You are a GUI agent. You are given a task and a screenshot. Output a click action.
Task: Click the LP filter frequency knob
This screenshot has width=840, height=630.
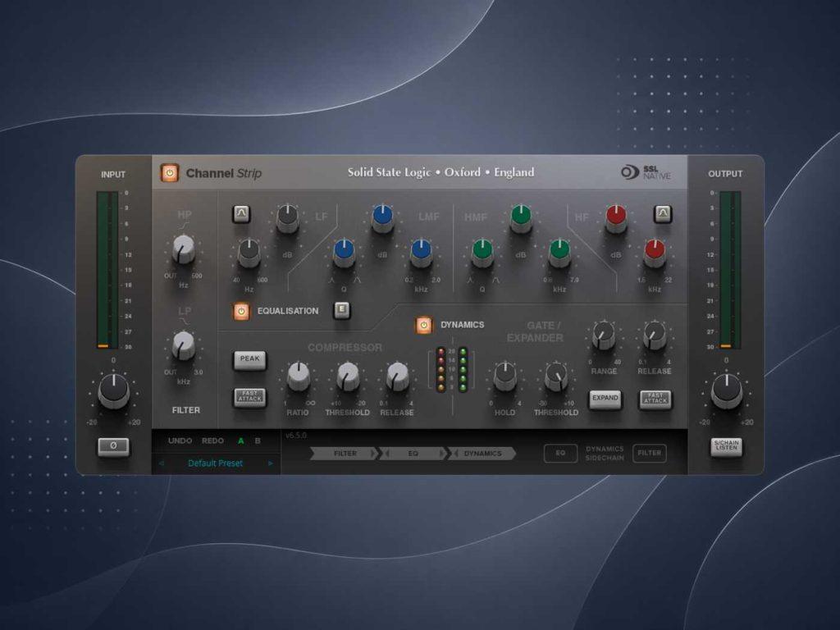pos(183,345)
